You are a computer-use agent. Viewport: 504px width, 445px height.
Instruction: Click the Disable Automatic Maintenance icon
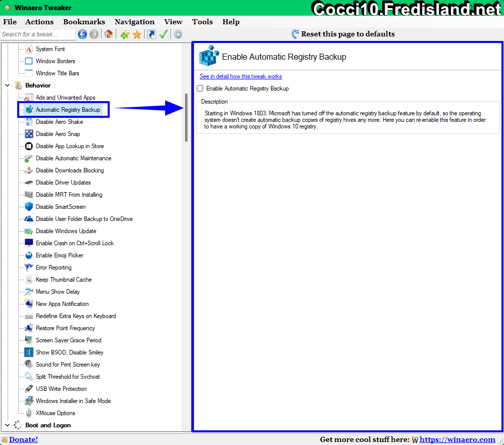pyautogui.click(x=29, y=158)
